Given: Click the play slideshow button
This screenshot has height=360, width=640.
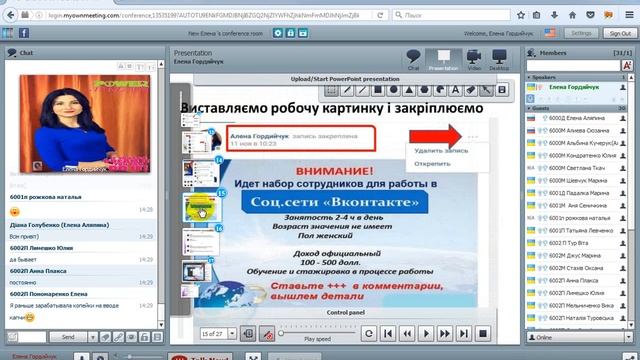Looking at the screenshot, I should [426, 334].
